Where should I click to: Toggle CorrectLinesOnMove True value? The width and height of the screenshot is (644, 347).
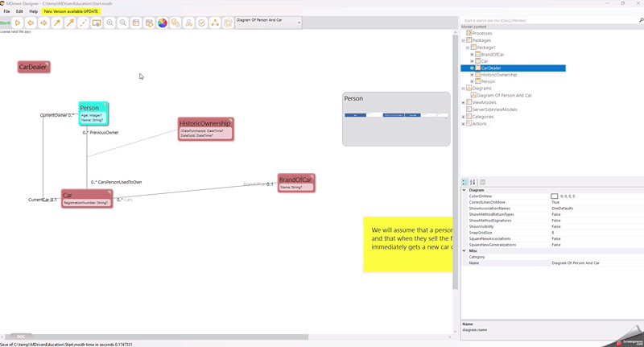click(555, 202)
